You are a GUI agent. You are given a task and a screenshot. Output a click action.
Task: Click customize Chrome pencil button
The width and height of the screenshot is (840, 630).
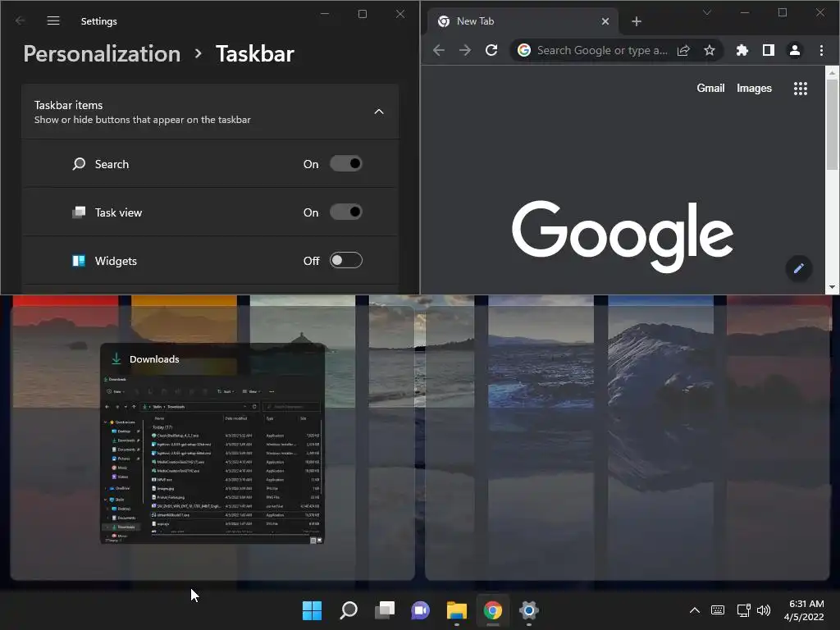[x=798, y=268]
